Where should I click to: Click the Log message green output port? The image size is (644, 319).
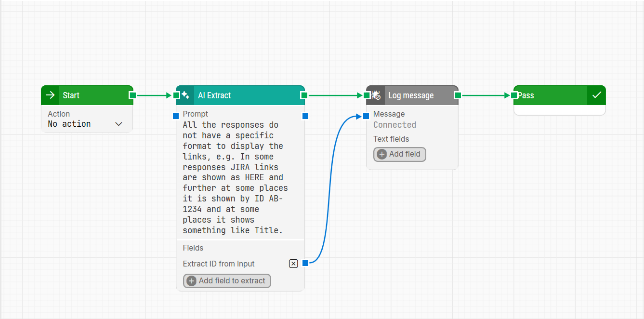(x=458, y=95)
